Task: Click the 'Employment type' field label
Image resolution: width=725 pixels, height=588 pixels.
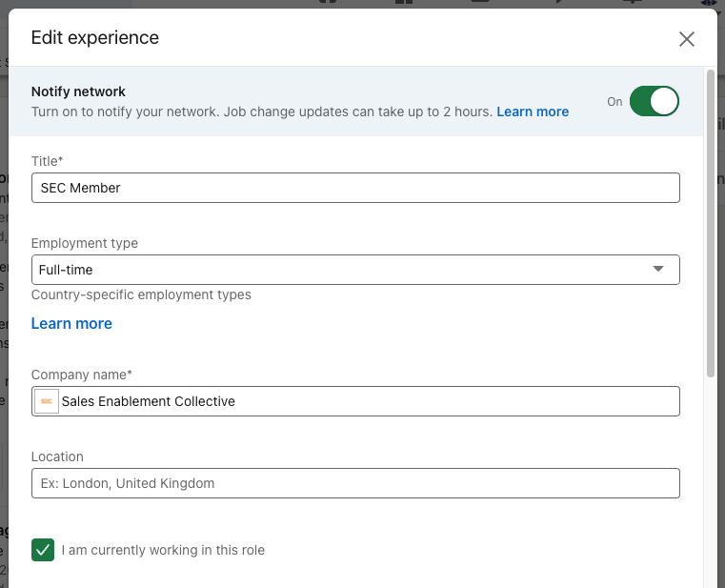Action: click(x=84, y=243)
